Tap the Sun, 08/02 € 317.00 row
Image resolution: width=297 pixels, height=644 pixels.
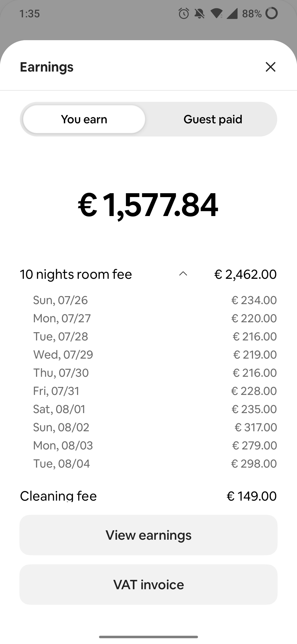click(x=155, y=427)
